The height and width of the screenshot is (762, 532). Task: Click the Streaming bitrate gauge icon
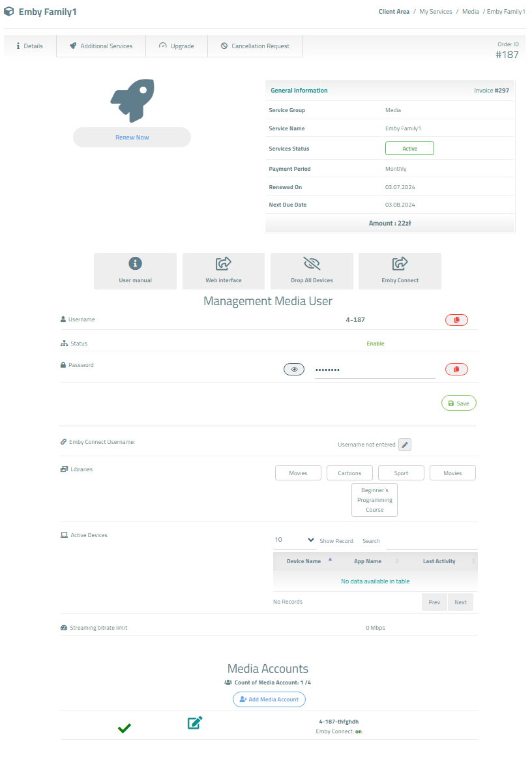[x=64, y=628]
